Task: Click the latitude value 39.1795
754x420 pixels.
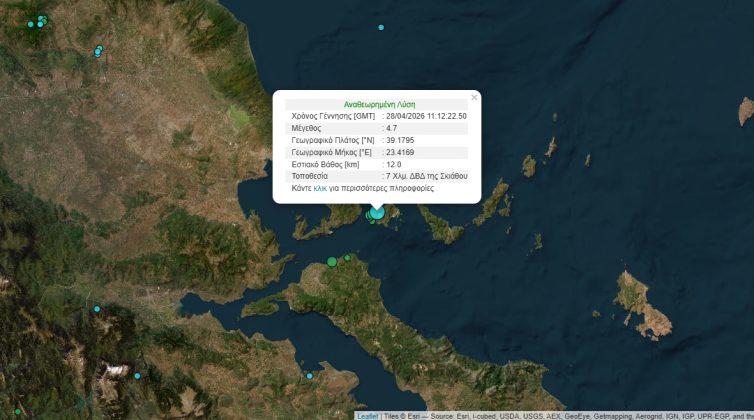Action: point(400,140)
